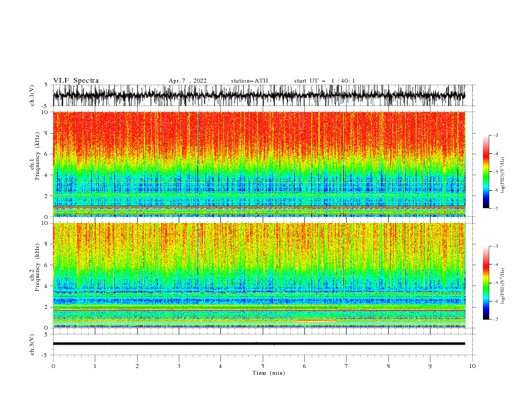Click the ch.2 spectrogram panel

(259, 275)
